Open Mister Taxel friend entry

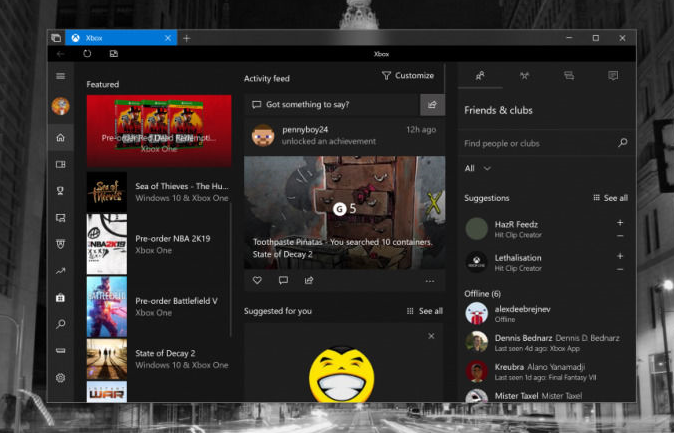546,395
